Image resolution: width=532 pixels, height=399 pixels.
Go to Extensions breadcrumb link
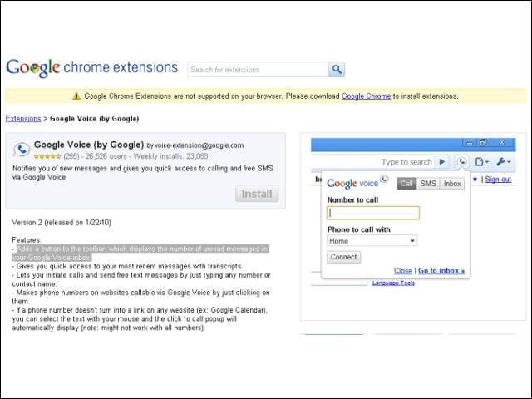[x=23, y=119]
